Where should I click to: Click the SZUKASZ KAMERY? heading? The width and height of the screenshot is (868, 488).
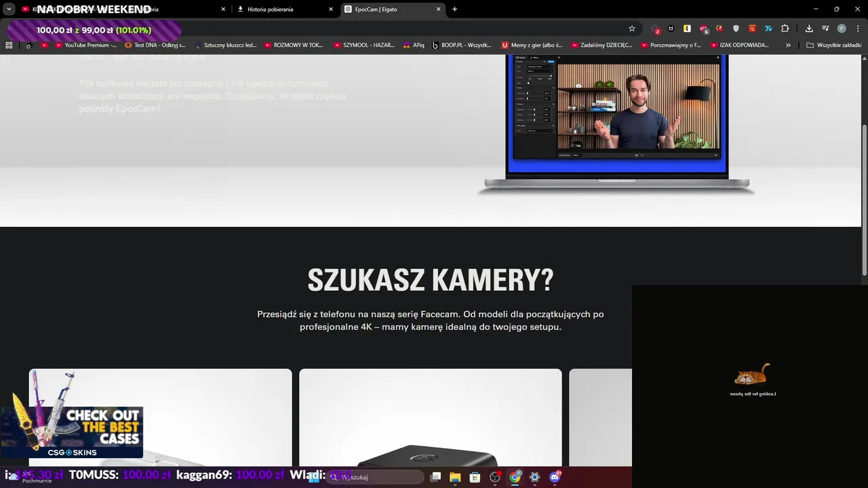431,280
